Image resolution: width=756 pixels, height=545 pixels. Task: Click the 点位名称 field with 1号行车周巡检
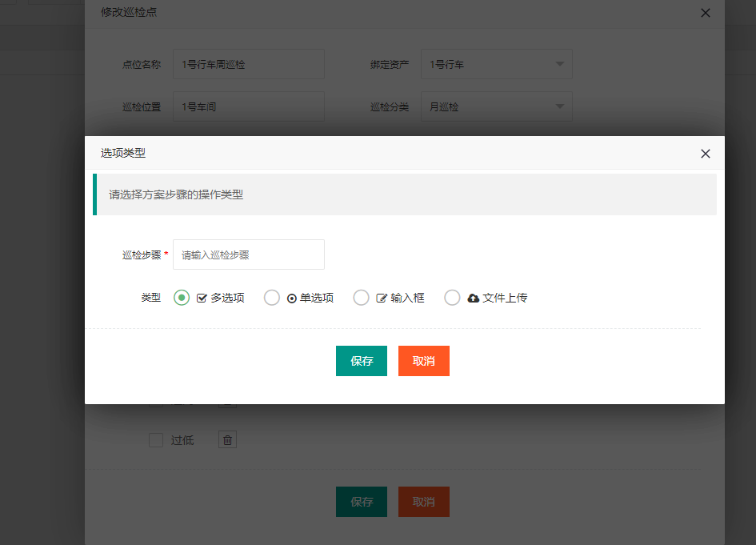249,64
